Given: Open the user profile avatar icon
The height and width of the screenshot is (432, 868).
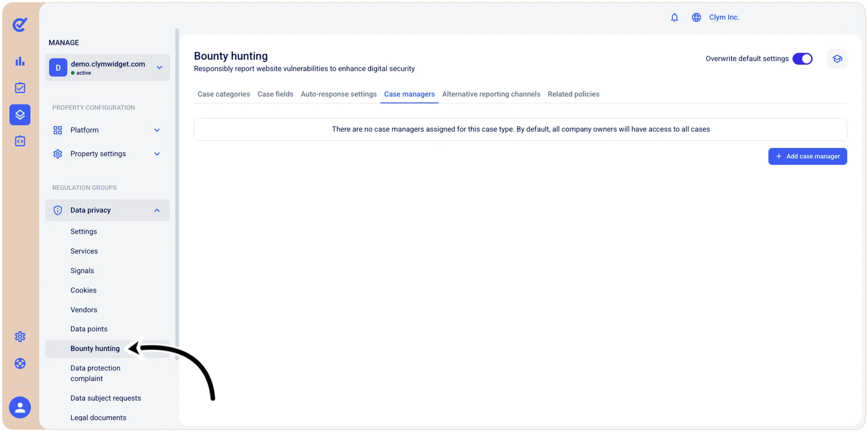Looking at the screenshot, I should (x=20, y=408).
